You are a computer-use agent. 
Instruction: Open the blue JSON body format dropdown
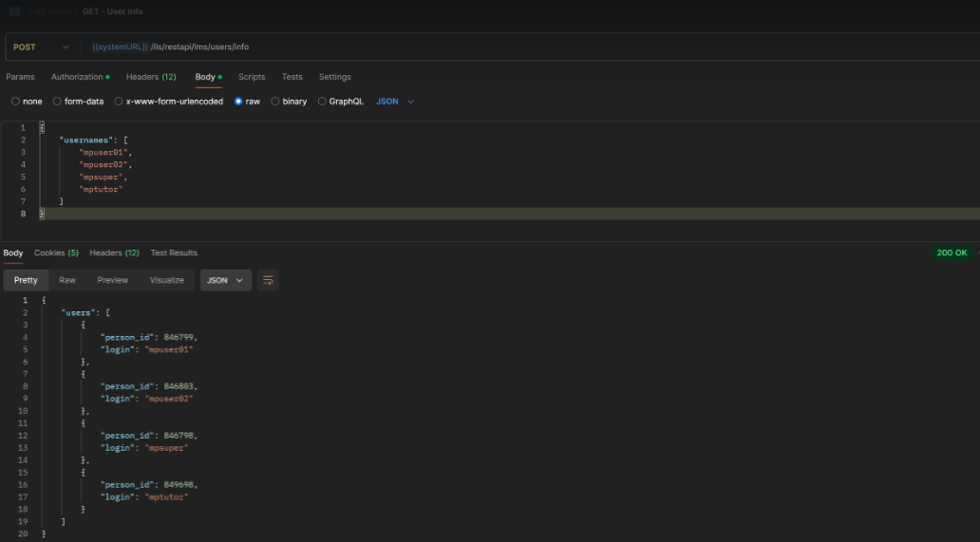click(x=395, y=102)
